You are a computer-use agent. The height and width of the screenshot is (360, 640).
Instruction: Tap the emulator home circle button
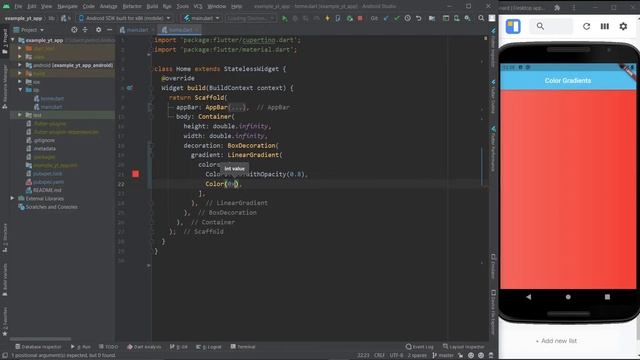[x=568, y=297]
